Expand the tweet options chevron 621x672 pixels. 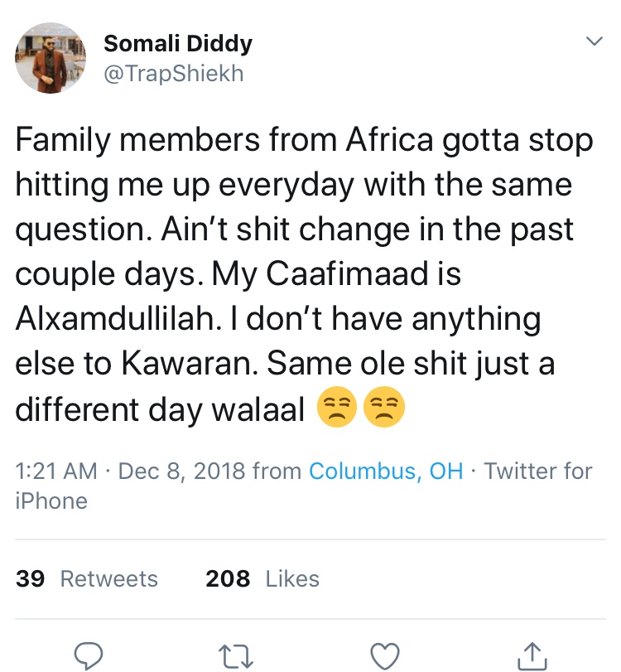click(595, 41)
